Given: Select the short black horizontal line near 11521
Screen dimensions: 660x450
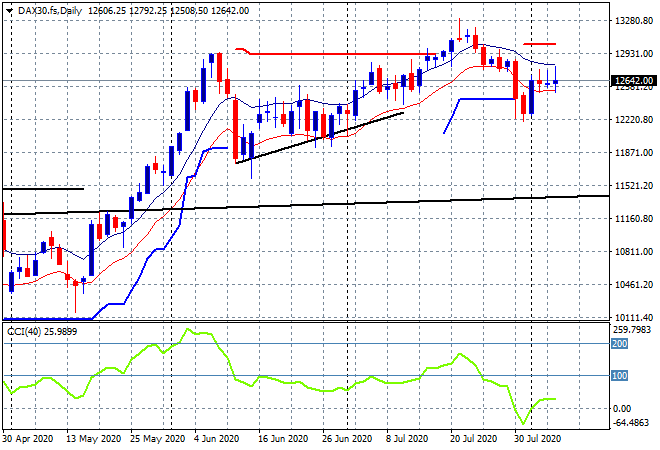Looking at the screenshot, I should 43,189.
